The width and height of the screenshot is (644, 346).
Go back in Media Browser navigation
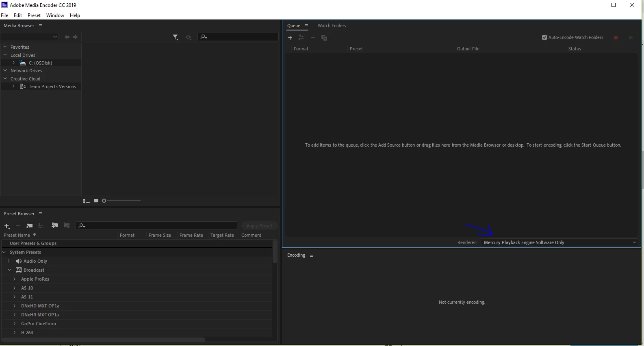pos(67,37)
